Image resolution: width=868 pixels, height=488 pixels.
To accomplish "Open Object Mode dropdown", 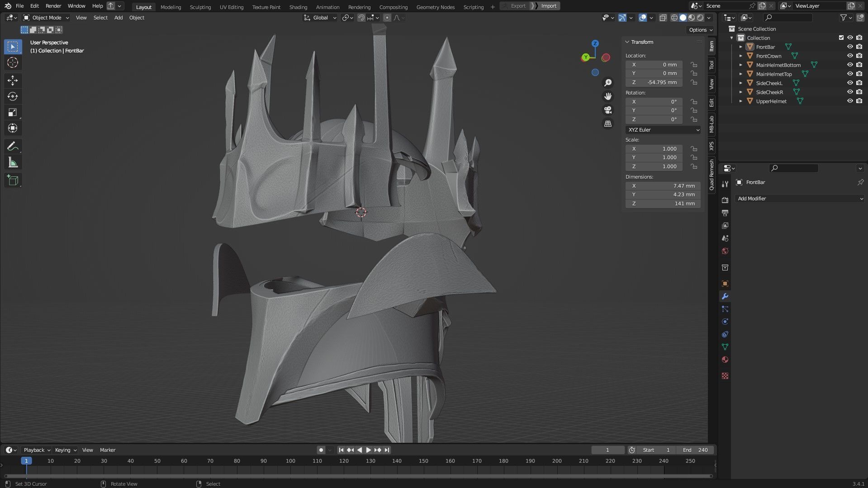I will [46, 18].
